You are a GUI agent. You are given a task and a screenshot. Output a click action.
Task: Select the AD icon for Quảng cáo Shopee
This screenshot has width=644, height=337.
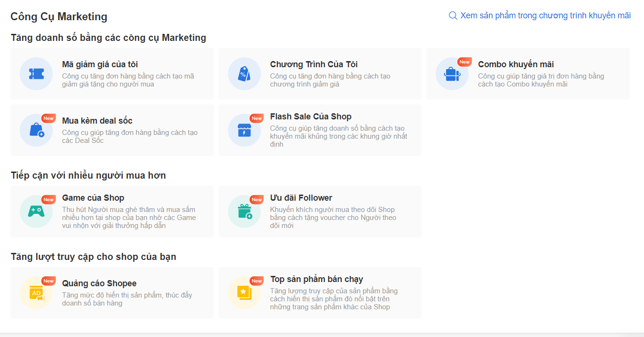pyautogui.click(x=36, y=293)
